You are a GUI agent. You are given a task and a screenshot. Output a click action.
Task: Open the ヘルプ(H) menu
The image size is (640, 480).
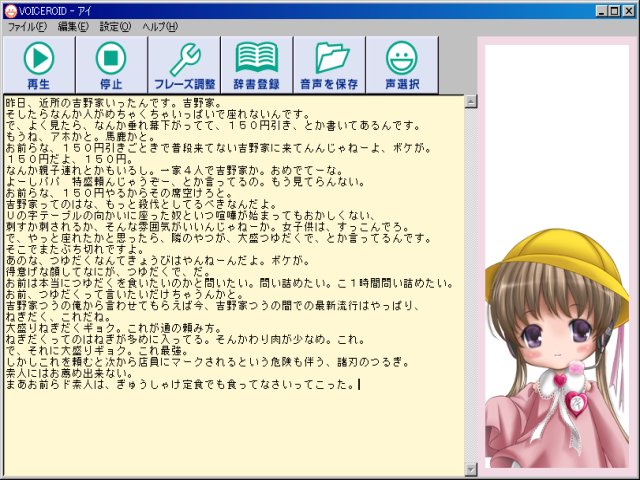click(x=160, y=27)
